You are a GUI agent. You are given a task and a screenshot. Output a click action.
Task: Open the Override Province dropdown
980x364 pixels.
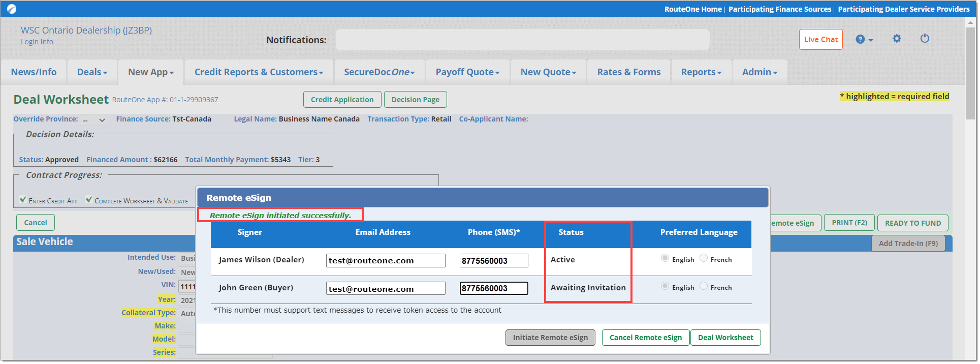[x=94, y=120]
